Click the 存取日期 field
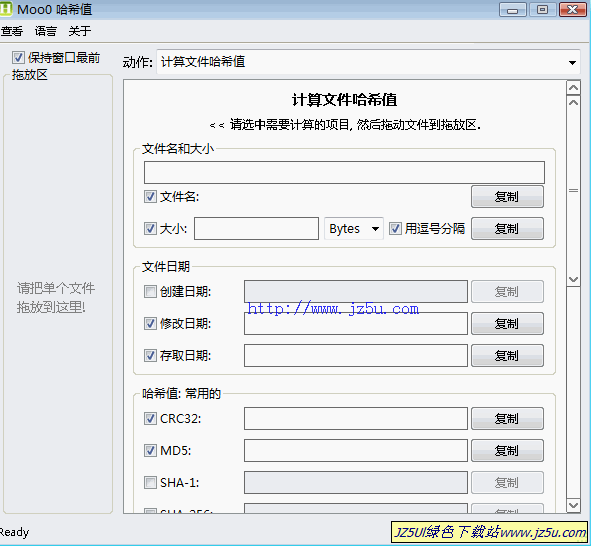This screenshot has width=591, height=546. pos(356,355)
